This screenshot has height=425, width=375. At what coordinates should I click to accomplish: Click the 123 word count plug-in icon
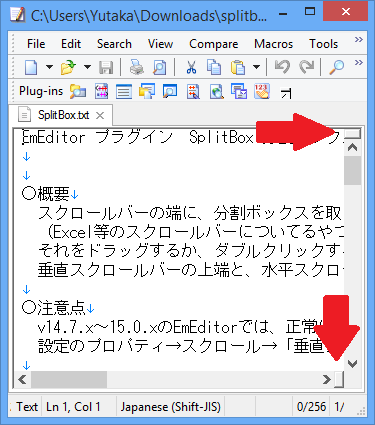point(262,91)
